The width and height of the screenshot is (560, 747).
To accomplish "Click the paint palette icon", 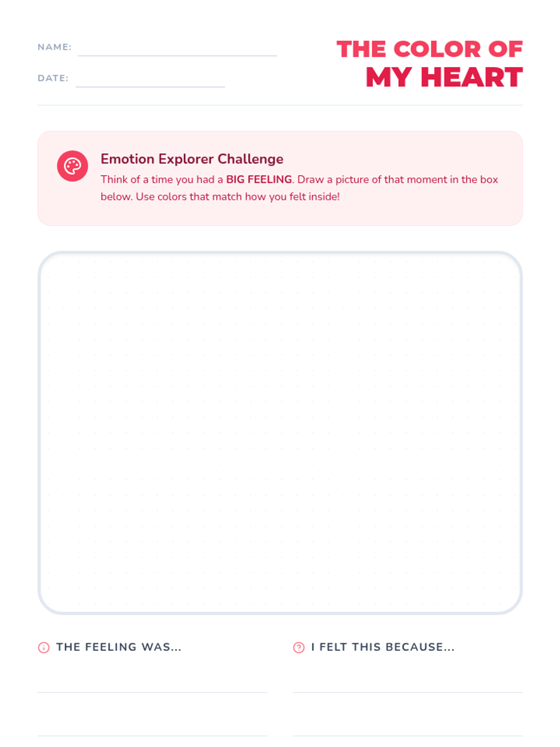I will click(x=72, y=166).
